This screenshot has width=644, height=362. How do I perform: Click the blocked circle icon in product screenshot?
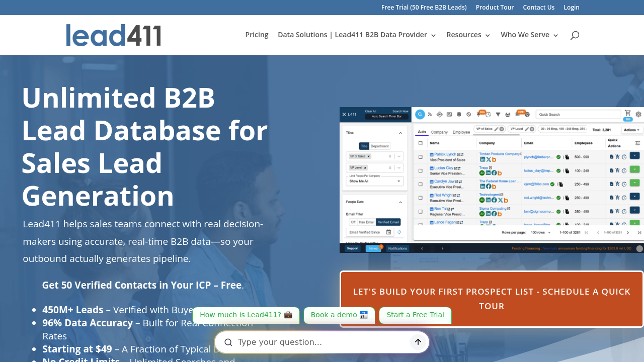(469, 114)
